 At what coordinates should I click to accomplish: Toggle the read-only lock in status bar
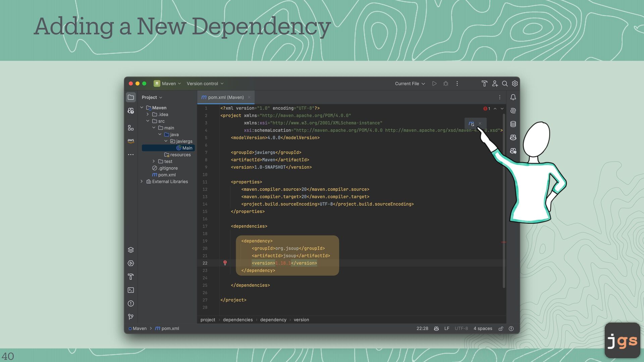point(501,329)
